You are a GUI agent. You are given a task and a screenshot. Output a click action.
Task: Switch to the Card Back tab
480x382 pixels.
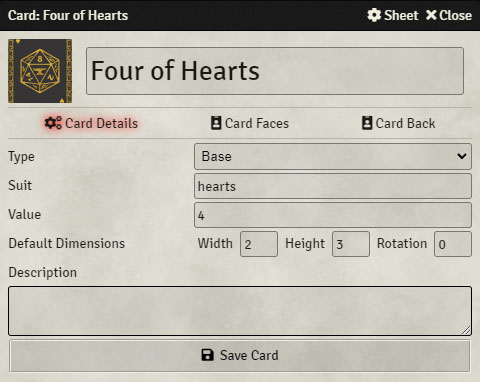[x=399, y=123]
